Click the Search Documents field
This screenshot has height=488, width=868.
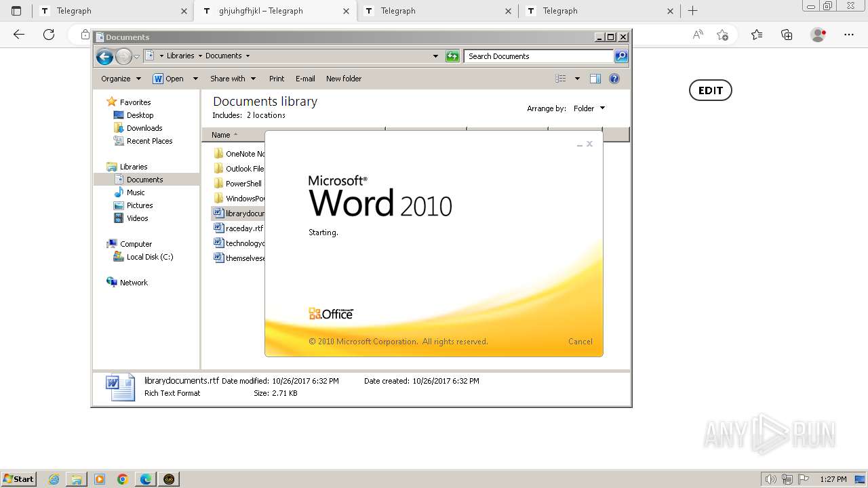click(x=539, y=56)
